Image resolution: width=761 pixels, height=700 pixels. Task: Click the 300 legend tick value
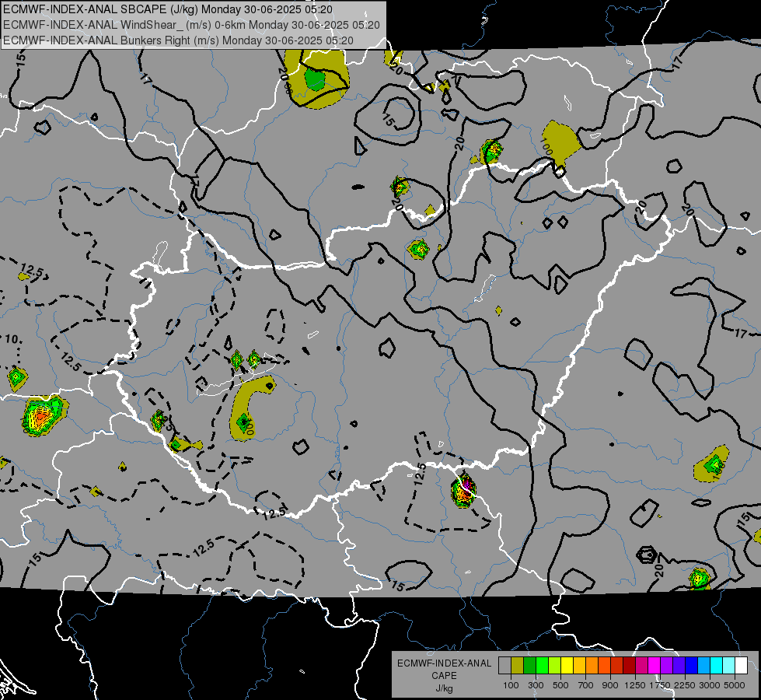[x=536, y=685]
